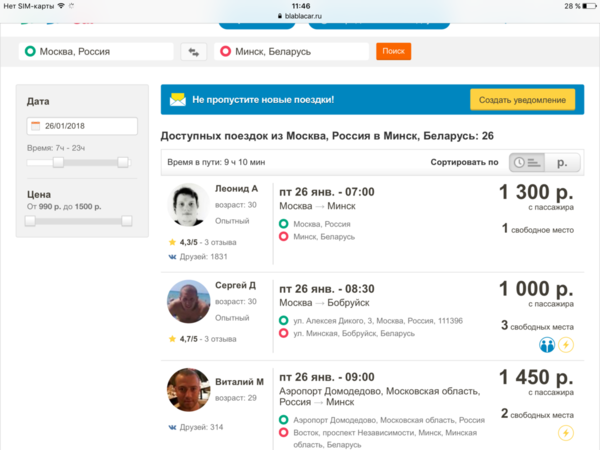The image size is (600, 450).
Task: Sort trips by departure time
Action: 527,163
